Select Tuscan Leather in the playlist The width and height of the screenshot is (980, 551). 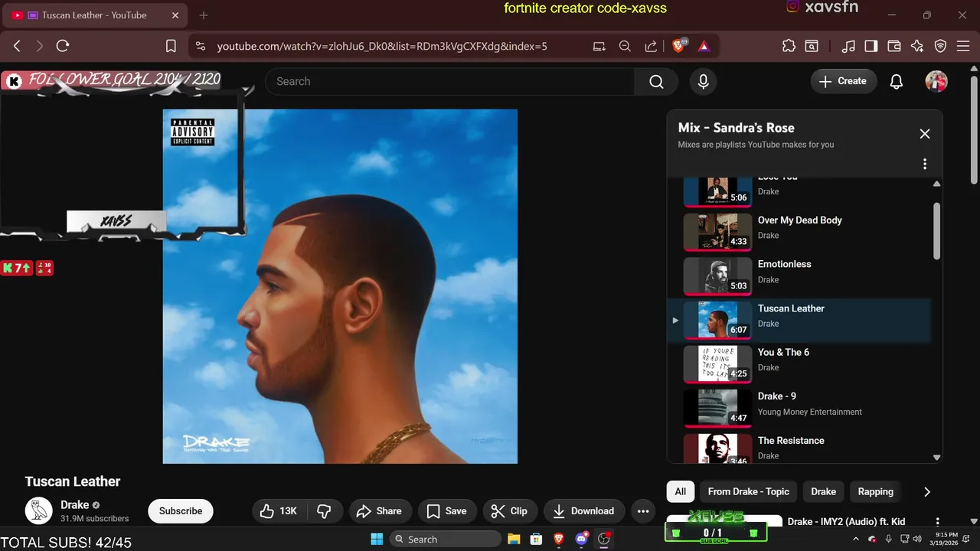click(x=799, y=318)
